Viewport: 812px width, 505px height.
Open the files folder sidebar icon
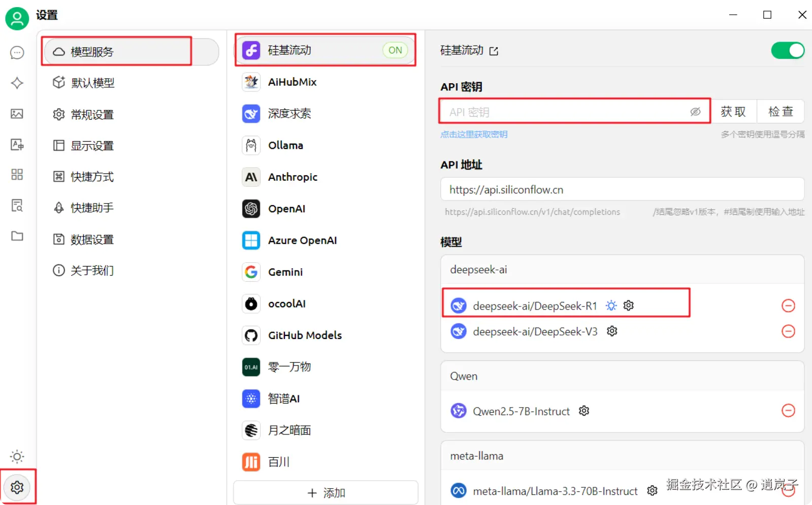(17, 236)
